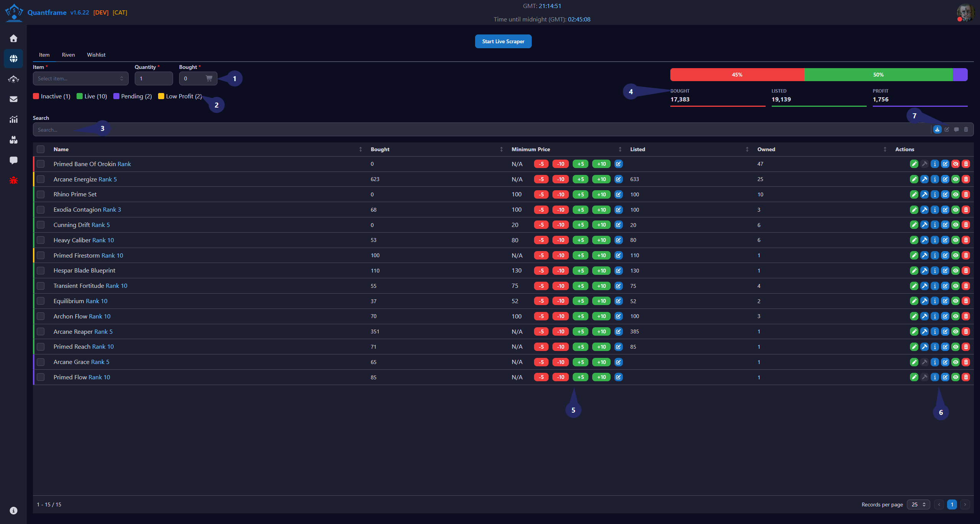The image size is (980, 524).
Task: Sort table by Owned column arrows
Action: coord(885,149)
